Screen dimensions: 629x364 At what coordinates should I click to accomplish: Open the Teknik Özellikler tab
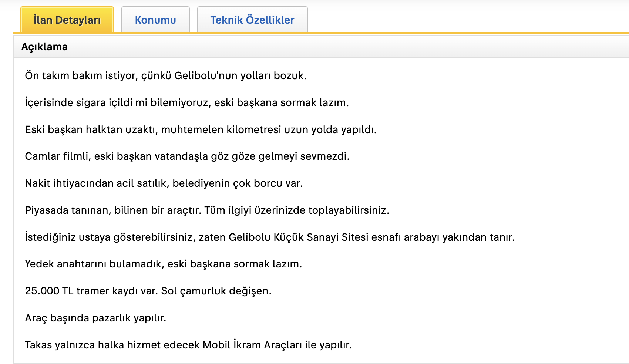point(252,20)
